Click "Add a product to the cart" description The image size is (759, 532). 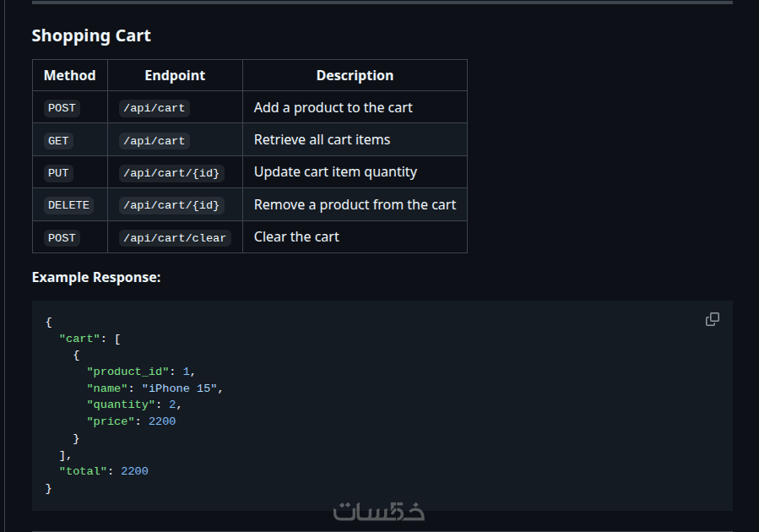(333, 107)
